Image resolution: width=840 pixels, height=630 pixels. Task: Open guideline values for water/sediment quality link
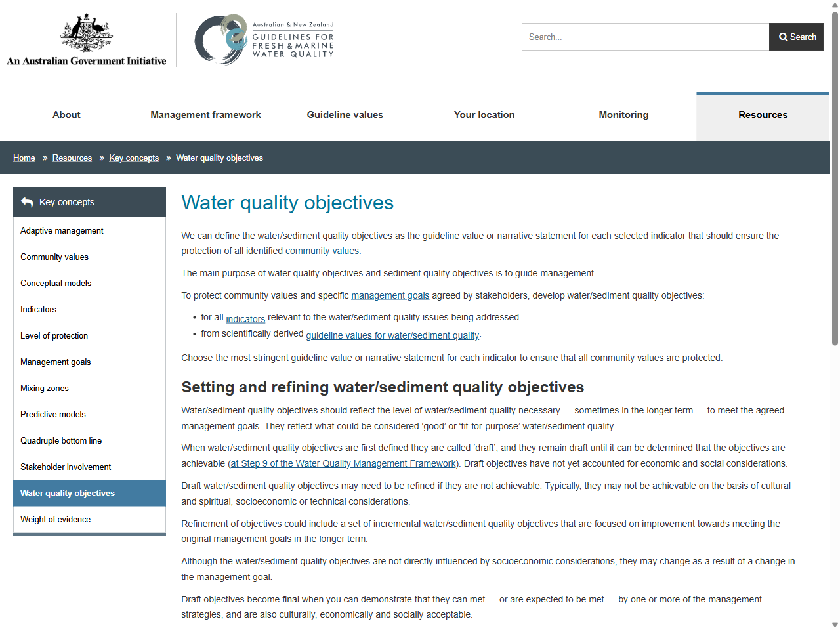pyautogui.click(x=392, y=335)
